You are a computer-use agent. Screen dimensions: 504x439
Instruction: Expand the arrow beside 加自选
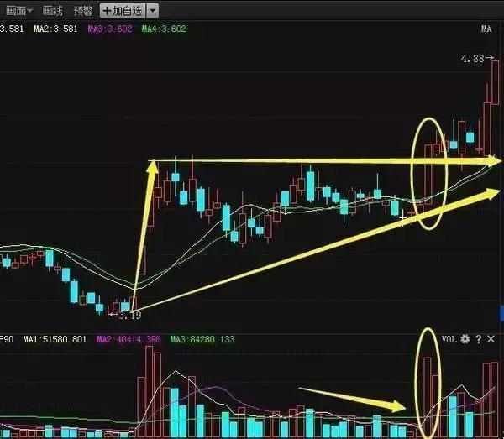(153, 11)
